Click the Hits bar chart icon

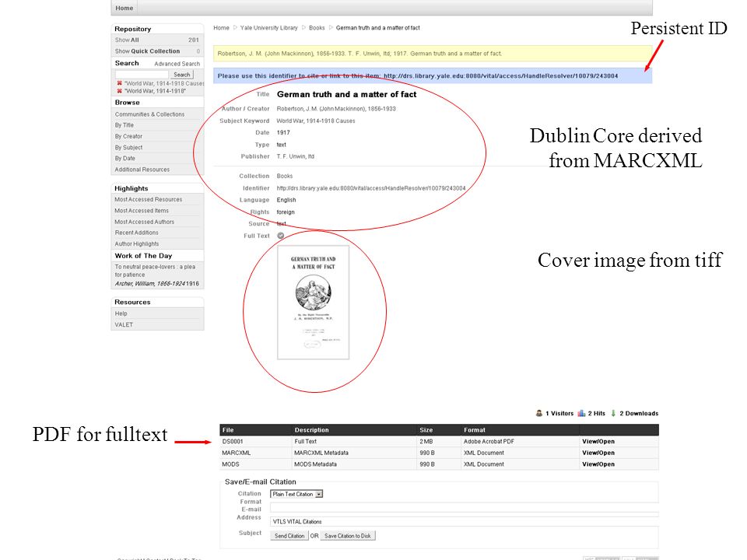click(x=581, y=413)
